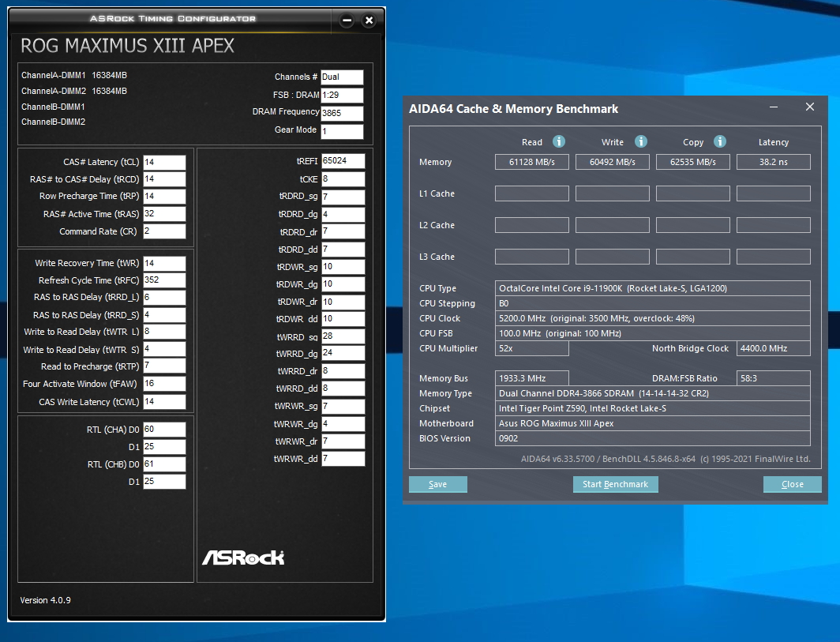Click the ChannelA-DIMM2 16384MB entry
This screenshot has height=642, width=840.
(x=74, y=91)
